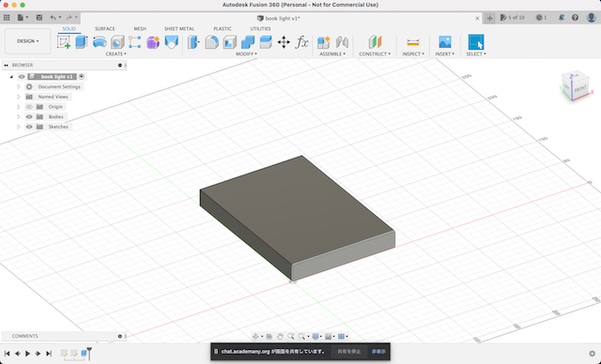Select the Extrude feature in timeline

coord(84,354)
